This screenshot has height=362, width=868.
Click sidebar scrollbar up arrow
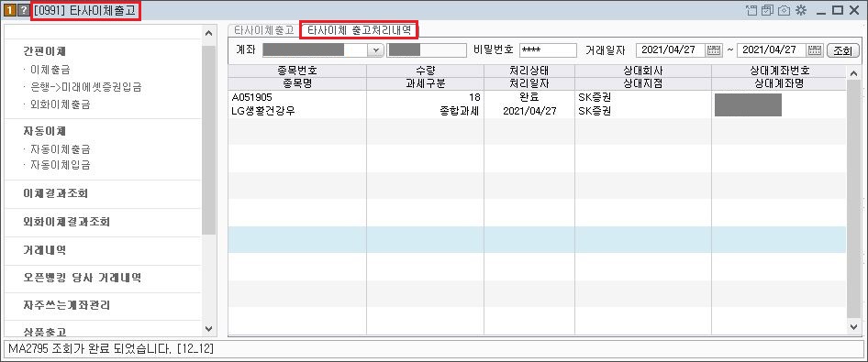point(208,33)
